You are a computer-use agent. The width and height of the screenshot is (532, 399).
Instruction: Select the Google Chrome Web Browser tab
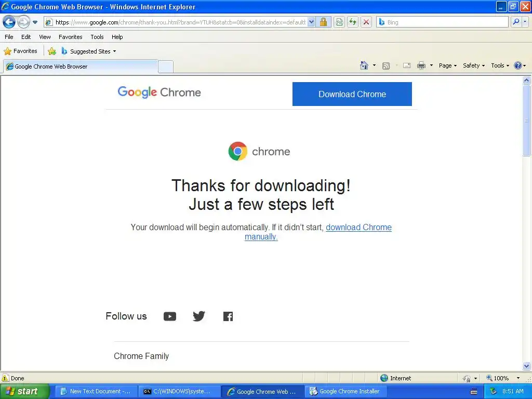[81, 66]
